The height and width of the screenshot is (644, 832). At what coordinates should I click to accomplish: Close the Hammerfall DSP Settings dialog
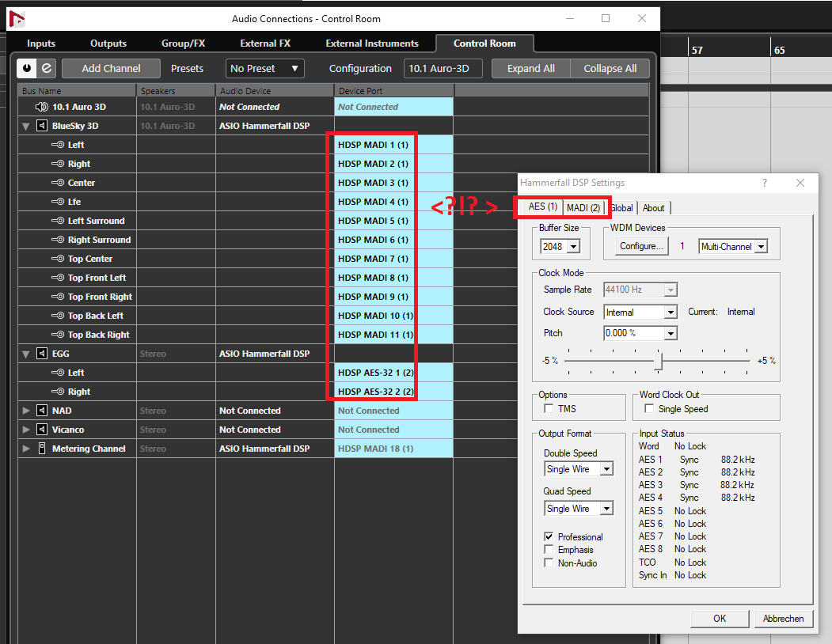[800, 183]
